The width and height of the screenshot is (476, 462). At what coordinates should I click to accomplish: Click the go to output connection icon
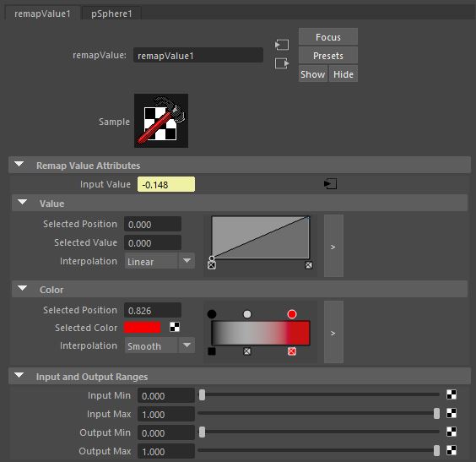click(x=282, y=63)
